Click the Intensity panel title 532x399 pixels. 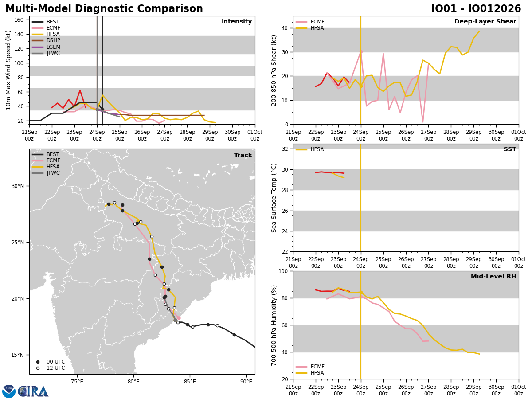point(237,22)
